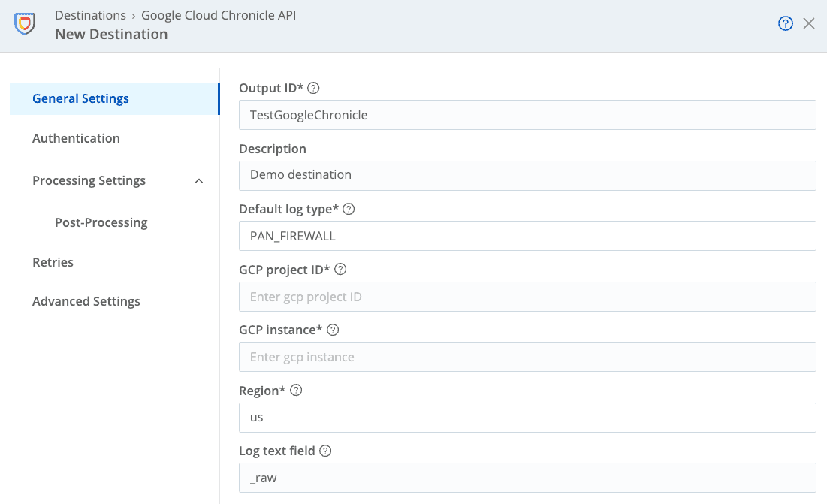Screen dimensions: 827x504
Task: Click the Region field containing us
Action: [527, 418]
